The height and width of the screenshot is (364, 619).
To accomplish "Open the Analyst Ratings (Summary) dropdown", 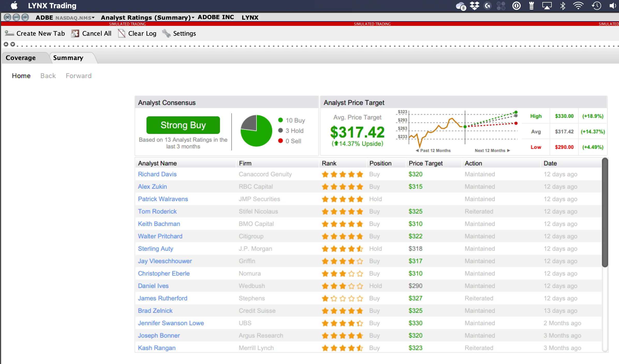I will [x=193, y=18].
